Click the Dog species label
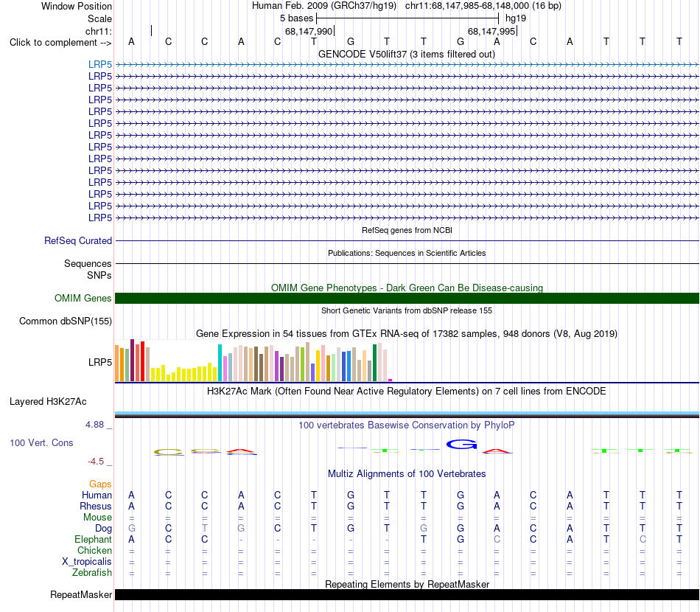The height and width of the screenshot is (612, 700). [103, 529]
